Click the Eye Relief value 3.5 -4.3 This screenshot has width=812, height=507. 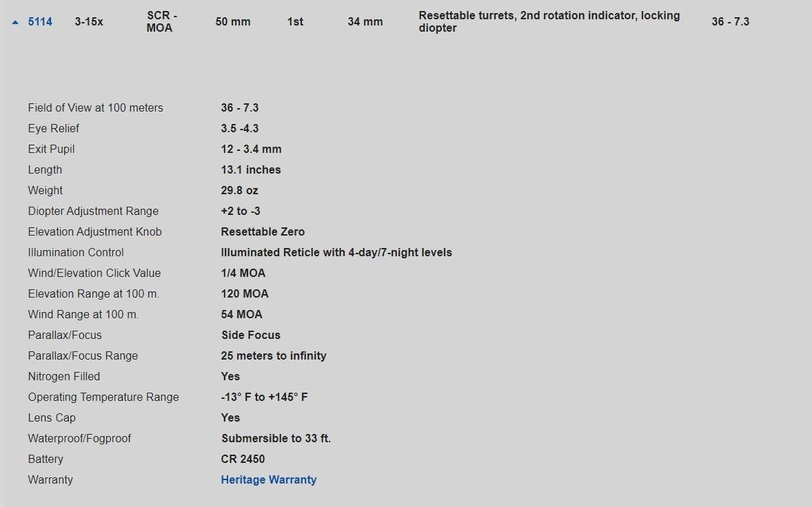pos(240,129)
